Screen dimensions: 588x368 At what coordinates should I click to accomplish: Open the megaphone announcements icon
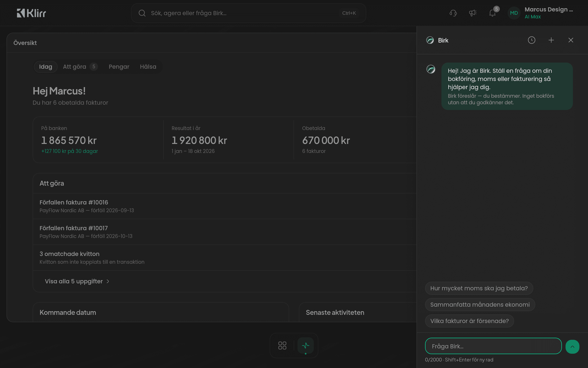[x=473, y=13]
